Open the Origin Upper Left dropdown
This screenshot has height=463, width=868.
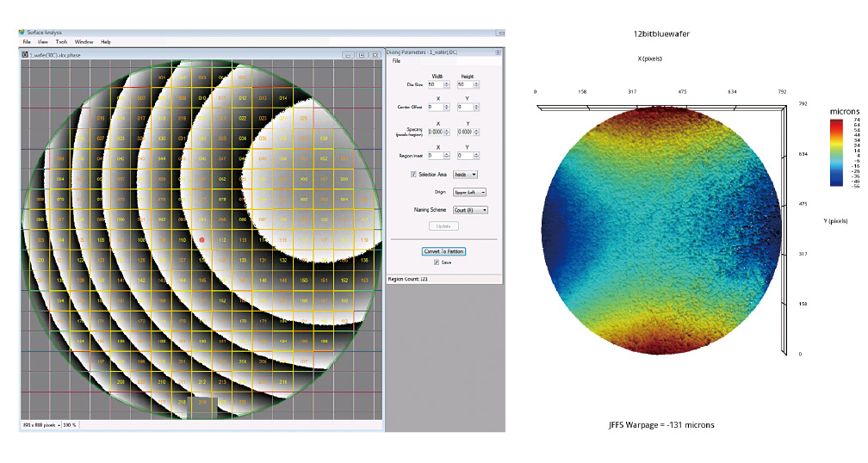[x=469, y=193]
